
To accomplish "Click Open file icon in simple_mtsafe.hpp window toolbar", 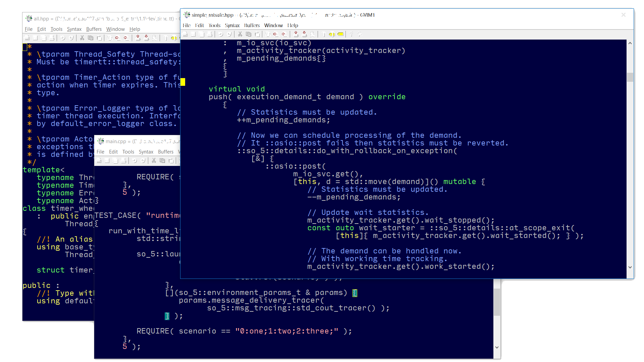I will coord(185,34).
